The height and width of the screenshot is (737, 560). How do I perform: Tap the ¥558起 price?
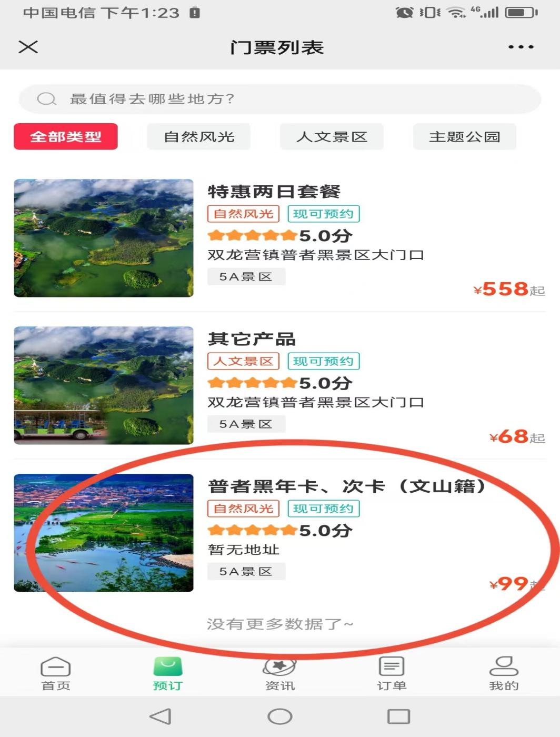(509, 289)
